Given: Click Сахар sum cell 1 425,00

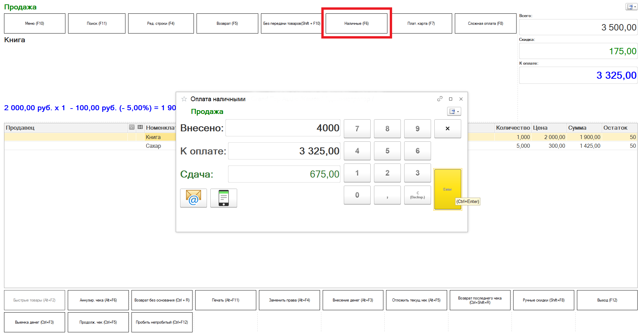Looking at the screenshot, I should [584, 146].
